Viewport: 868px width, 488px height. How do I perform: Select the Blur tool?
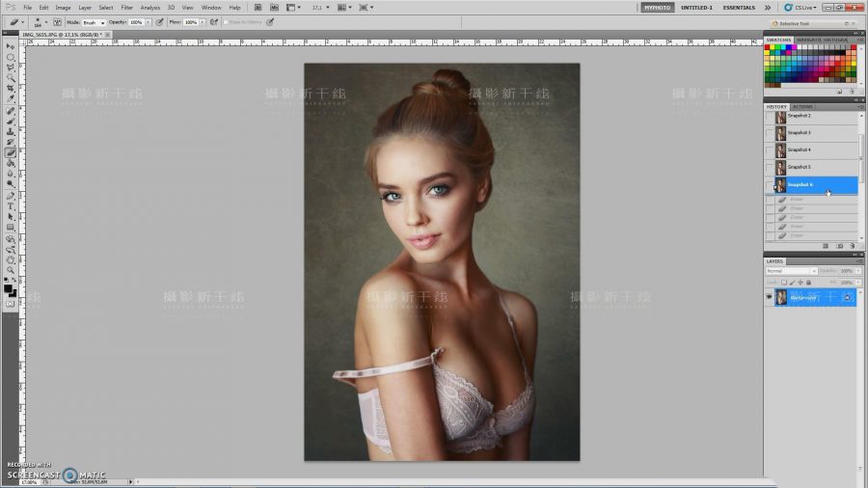(x=11, y=174)
